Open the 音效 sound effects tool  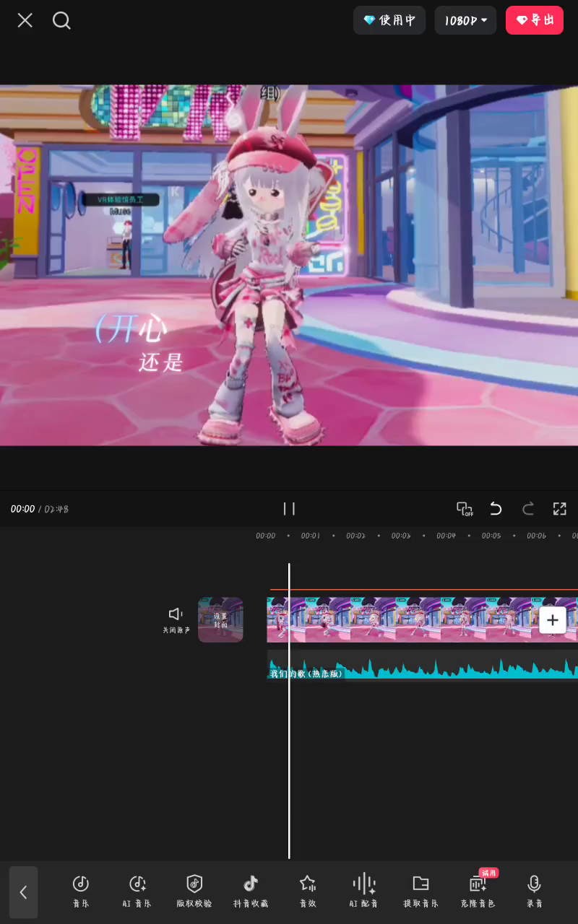click(x=308, y=891)
